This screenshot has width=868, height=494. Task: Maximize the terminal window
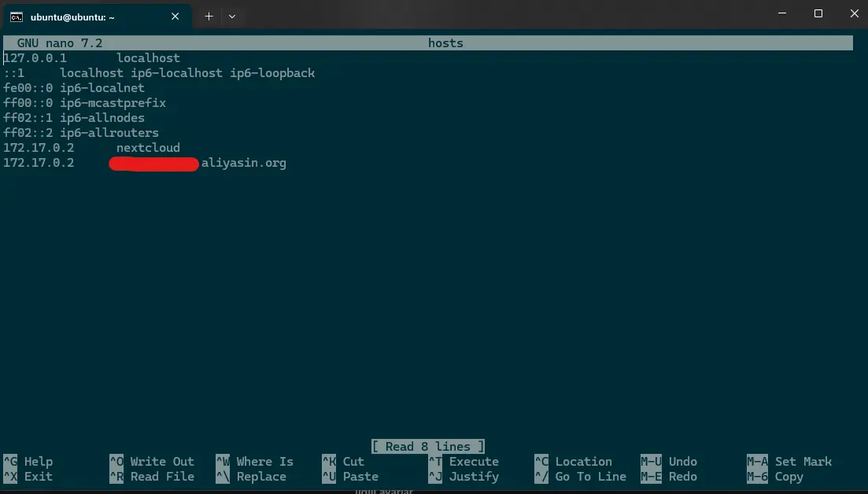(818, 13)
